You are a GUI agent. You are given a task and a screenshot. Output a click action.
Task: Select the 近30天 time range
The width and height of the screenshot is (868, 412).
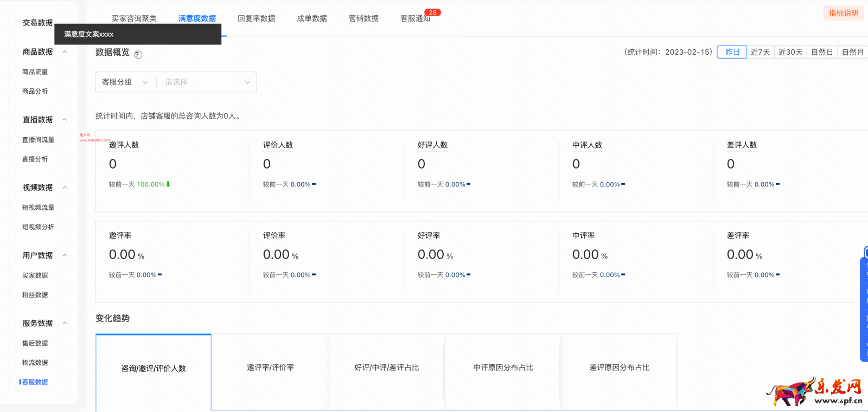(790, 52)
